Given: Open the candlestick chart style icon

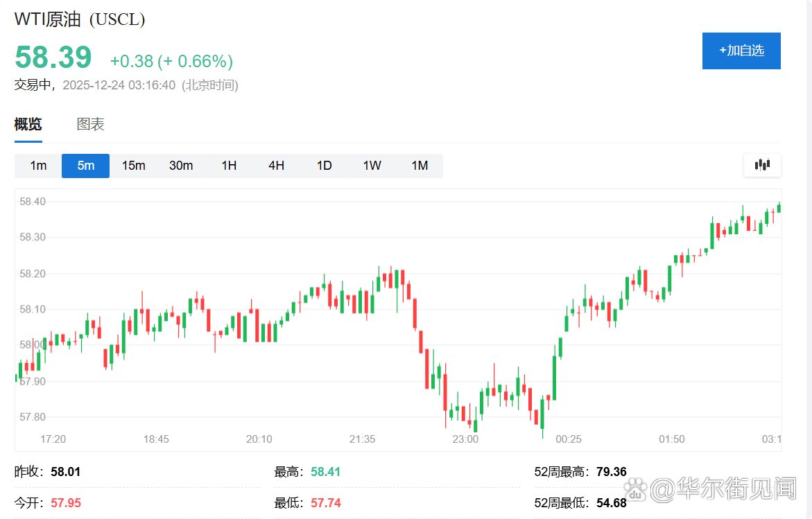Looking at the screenshot, I should (x=762, y=165).
